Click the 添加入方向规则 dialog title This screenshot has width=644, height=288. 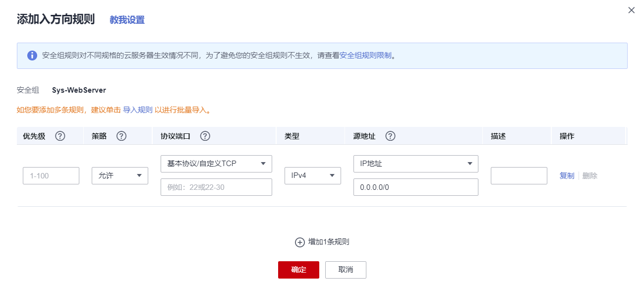pyautogui.click(x=56, y=19)
